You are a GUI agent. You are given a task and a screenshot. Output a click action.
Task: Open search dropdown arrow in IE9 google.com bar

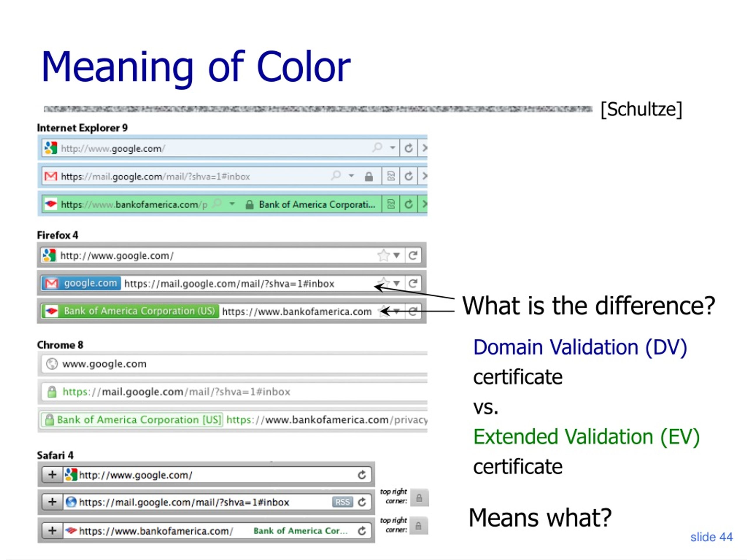click(x=392, y=148)
